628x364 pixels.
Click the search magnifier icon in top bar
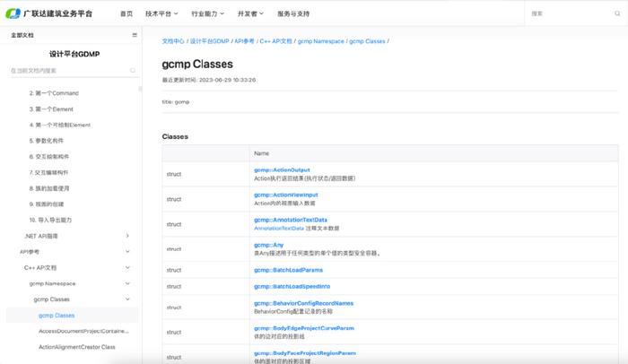point(617,13)
